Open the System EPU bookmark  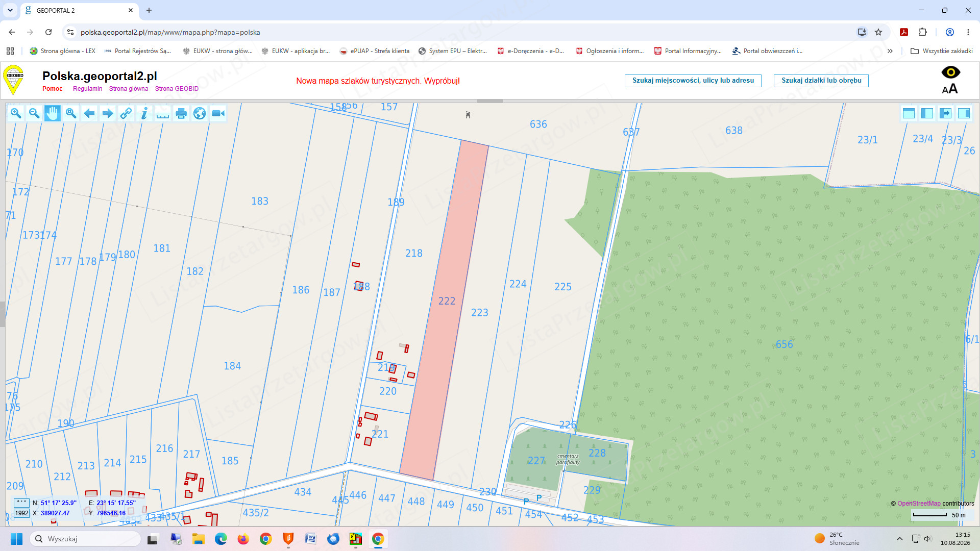(453, 51)
